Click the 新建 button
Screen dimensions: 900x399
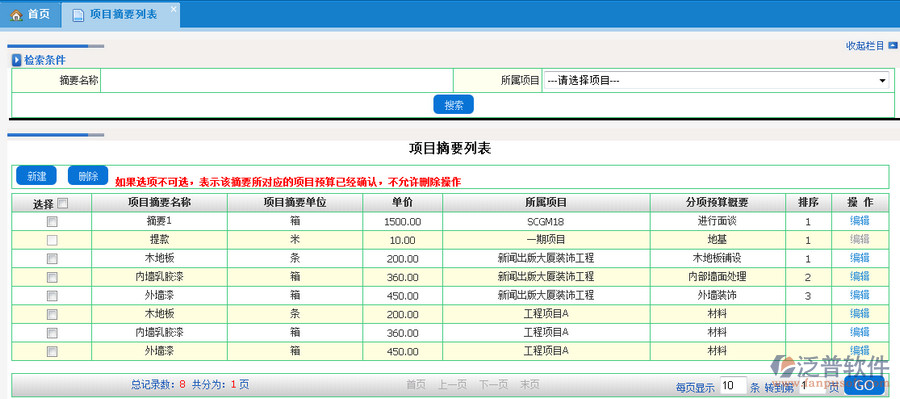37,176
